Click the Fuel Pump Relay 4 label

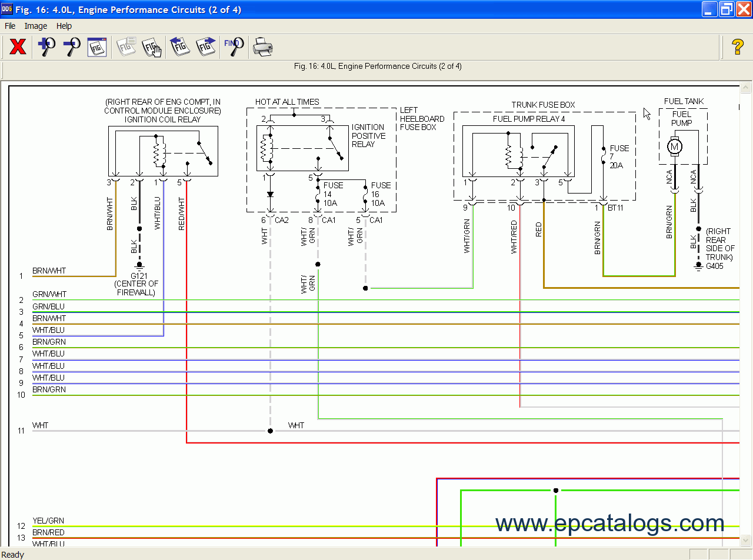tap(529, 119)
